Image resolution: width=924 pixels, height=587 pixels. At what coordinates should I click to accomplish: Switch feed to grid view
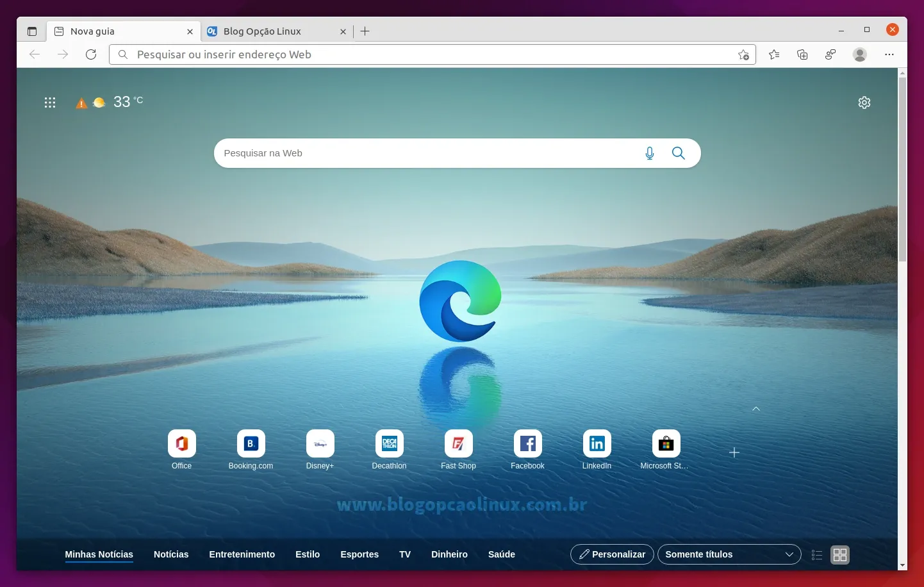tap(840, 555)
